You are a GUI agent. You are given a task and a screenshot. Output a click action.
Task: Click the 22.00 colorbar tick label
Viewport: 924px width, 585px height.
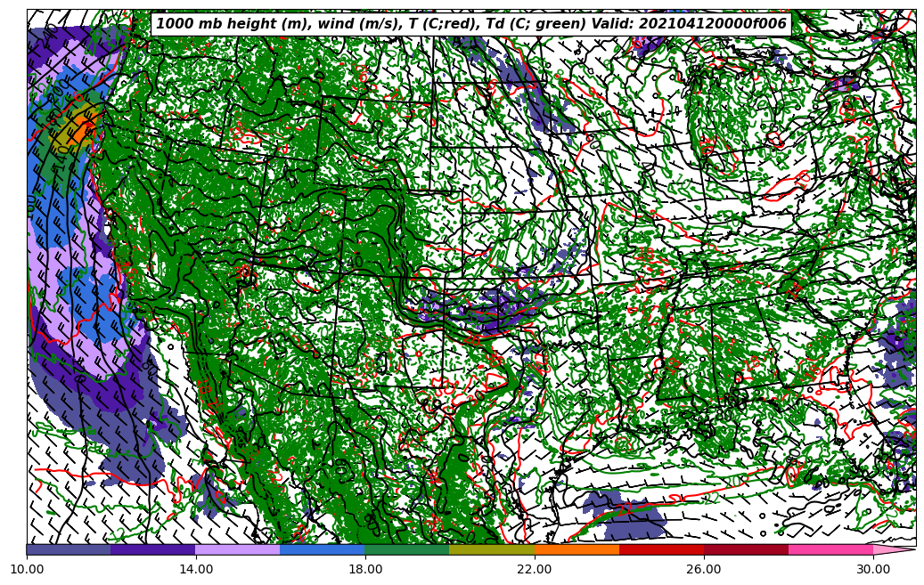(535, 567)
